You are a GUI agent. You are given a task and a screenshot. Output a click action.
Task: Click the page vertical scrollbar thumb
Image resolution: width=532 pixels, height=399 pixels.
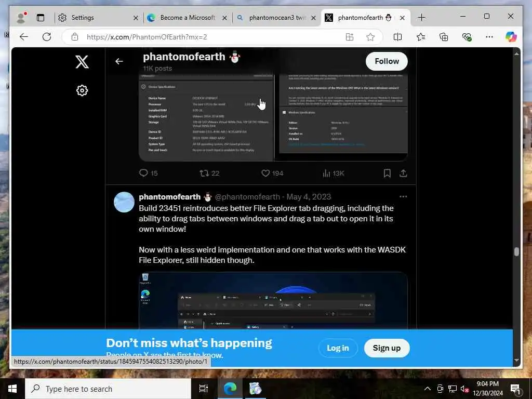tap(516, 251)
